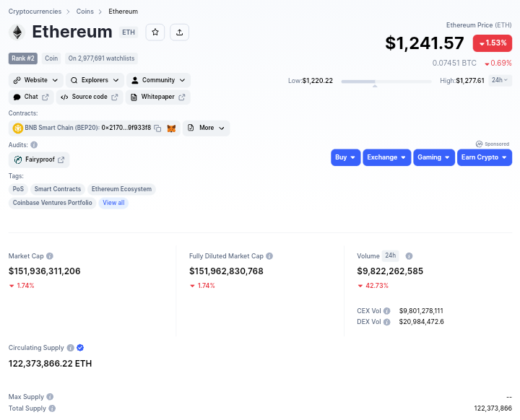Viewport: 520px width, 420px height.
Task: Go to Coins breadcrumb link
Action: [x=85, y=12]
